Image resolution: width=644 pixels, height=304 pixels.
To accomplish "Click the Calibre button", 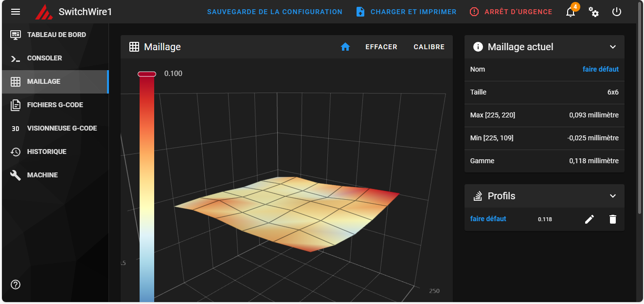I will 429,47.
